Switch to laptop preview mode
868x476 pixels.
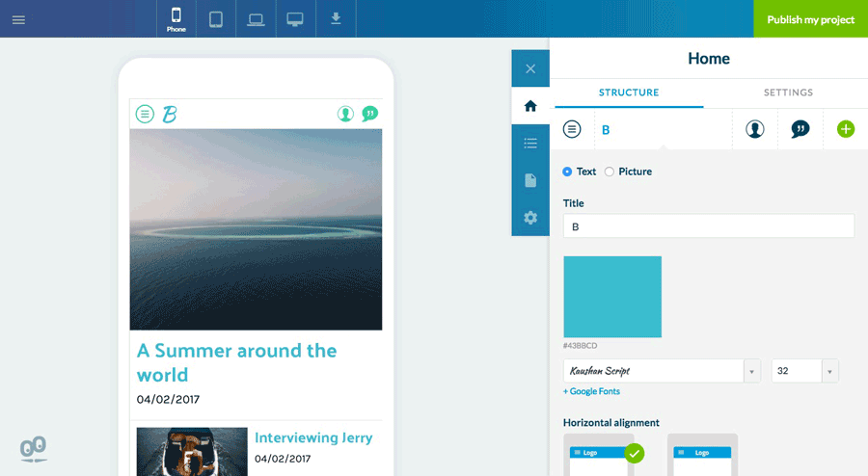[256, 19]
